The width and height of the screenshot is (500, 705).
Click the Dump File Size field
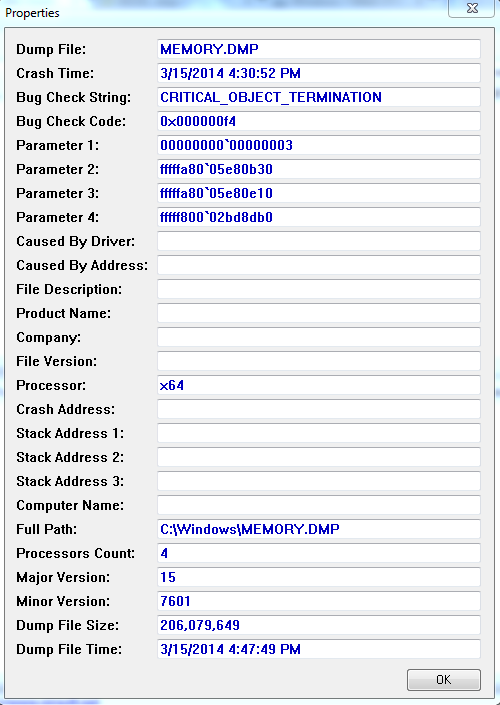(319, 625)
